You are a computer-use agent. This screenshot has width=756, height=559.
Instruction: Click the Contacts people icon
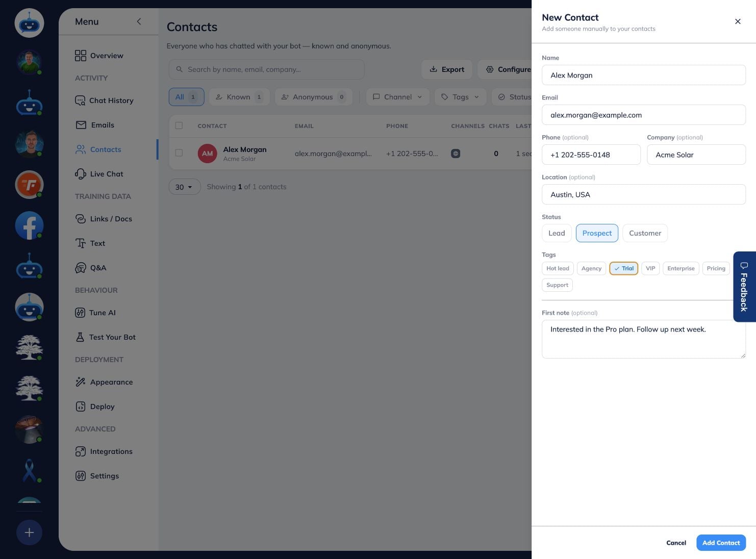[81, 149]
